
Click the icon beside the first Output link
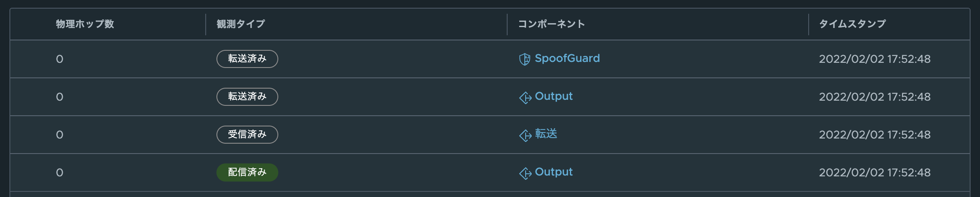pyautogui.click(x=525, y=98)
